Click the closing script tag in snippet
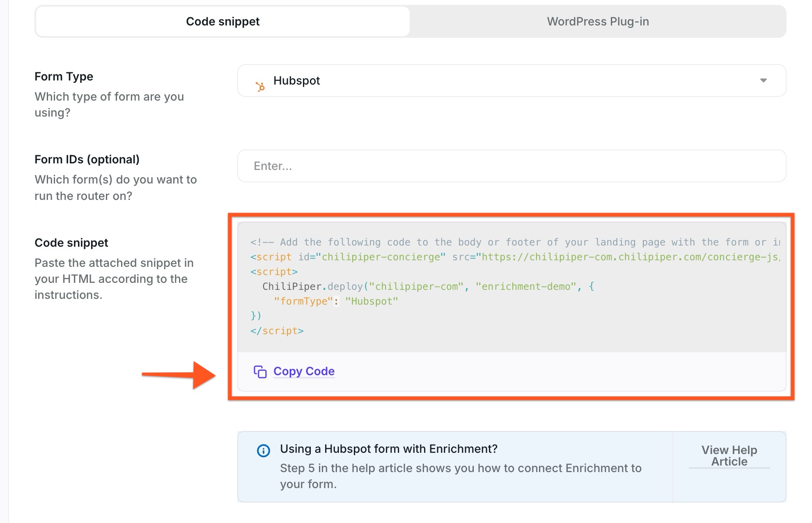 (278, 330)
